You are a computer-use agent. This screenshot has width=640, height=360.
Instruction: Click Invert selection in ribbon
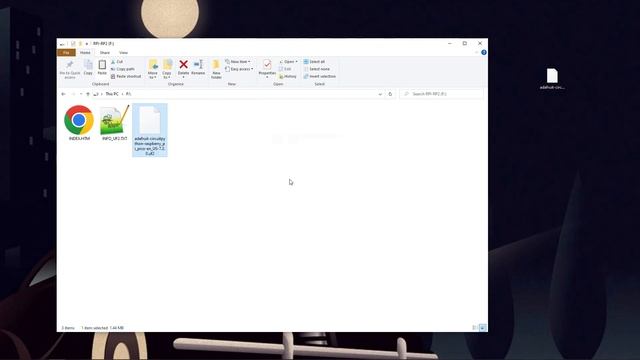320,76
